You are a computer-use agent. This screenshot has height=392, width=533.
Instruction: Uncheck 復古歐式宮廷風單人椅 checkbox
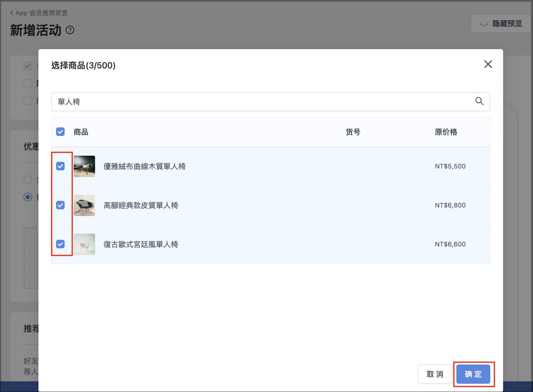(60, 244)
